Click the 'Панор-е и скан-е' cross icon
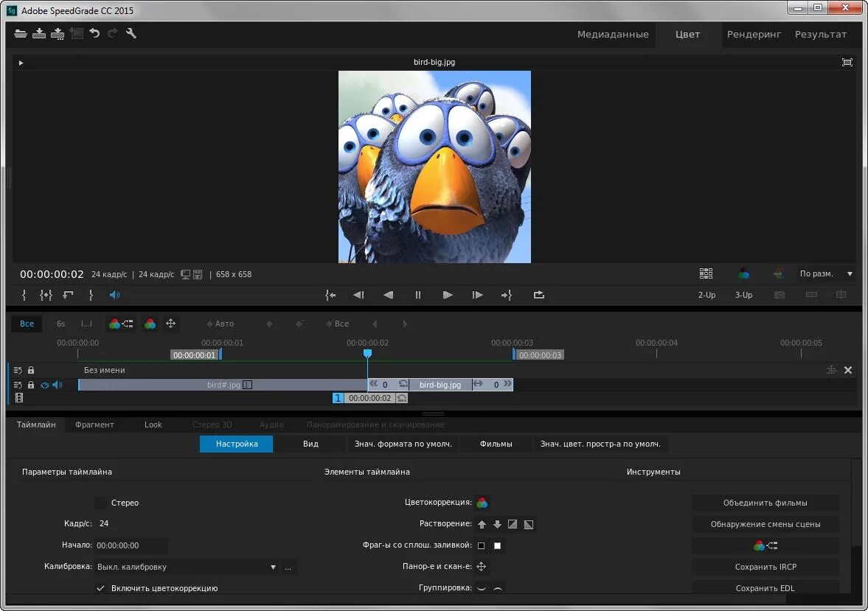 pyautogui.click(x=481, y=566)
